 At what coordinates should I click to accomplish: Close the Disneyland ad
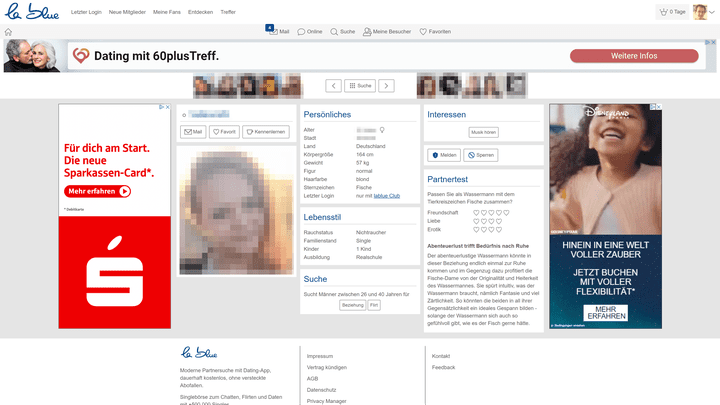click(x=659, y=107)
